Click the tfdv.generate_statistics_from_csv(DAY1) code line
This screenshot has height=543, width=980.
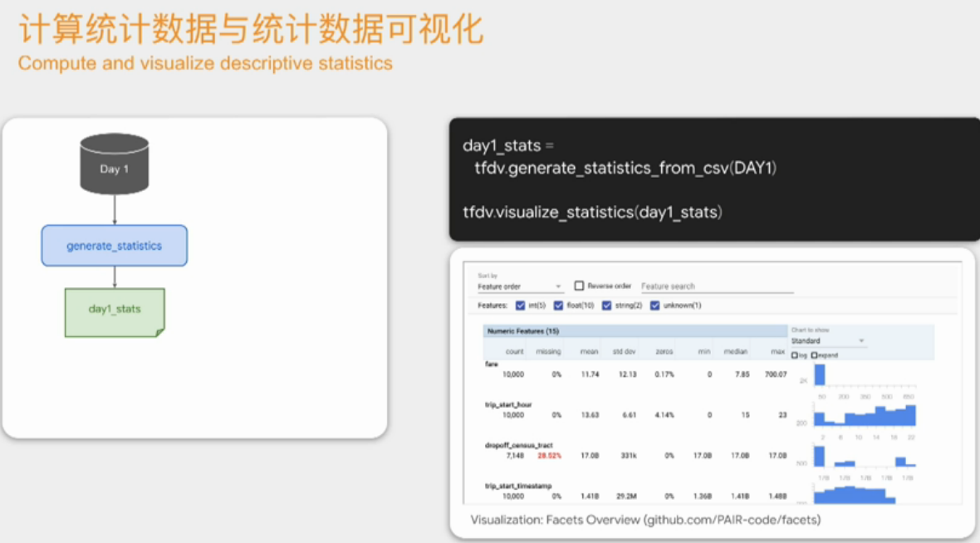(625, 168)
